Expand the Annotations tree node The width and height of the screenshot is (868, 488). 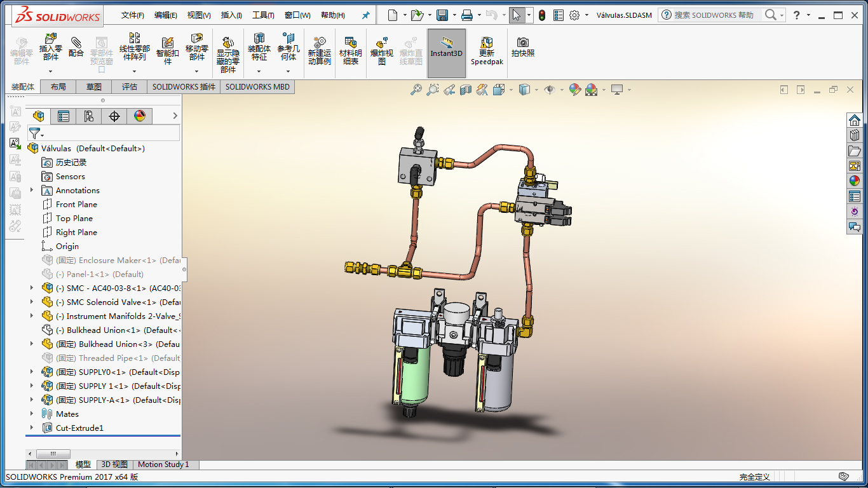pyautogui.click(x=32, y=190)
